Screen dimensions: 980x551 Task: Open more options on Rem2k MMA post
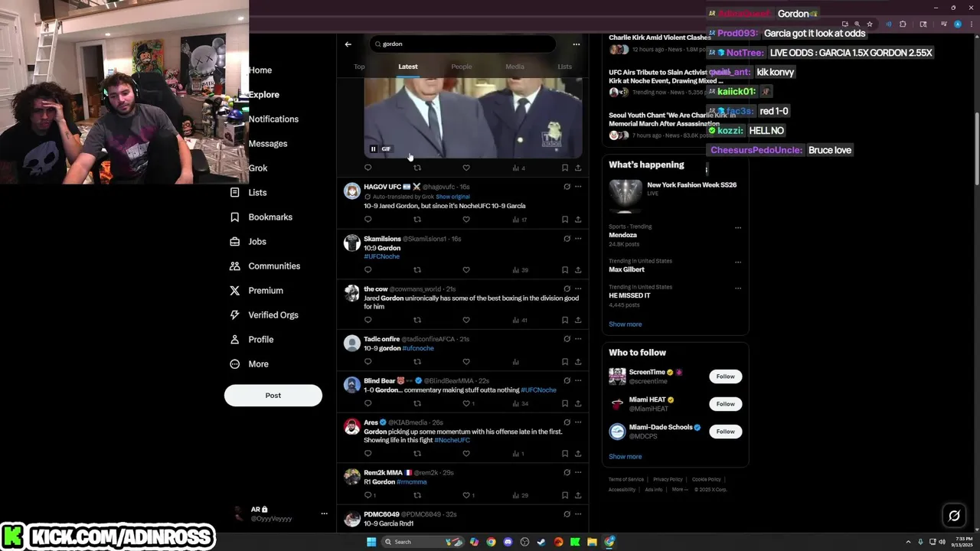coord(578,473)
